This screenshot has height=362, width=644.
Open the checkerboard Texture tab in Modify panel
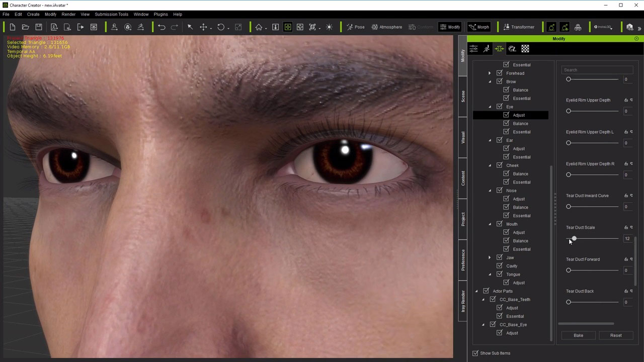525,49
